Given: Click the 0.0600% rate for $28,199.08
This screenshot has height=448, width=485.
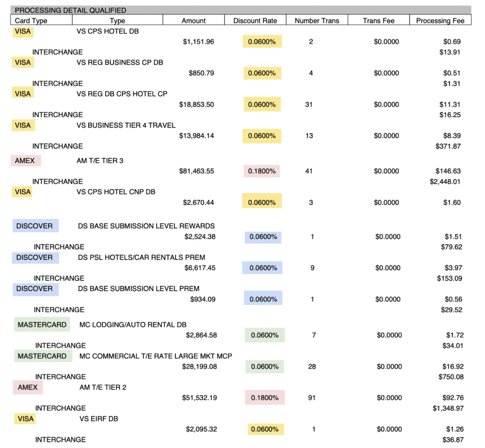Looking at the screenshot, I should tap(264, 366).
